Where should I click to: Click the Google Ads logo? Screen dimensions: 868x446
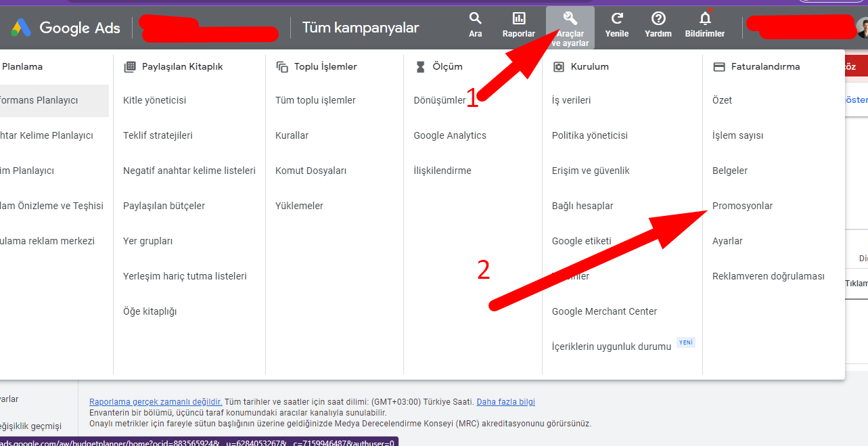[x=66, y=28]
